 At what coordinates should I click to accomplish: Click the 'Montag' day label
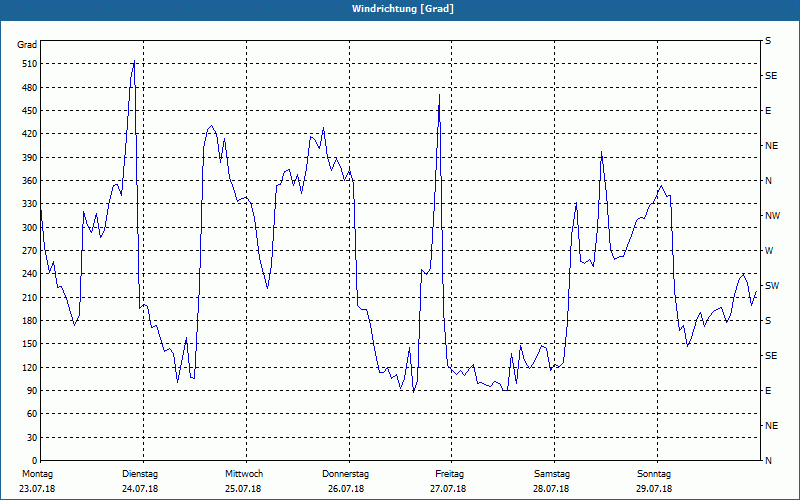click(x=37, y=474)
